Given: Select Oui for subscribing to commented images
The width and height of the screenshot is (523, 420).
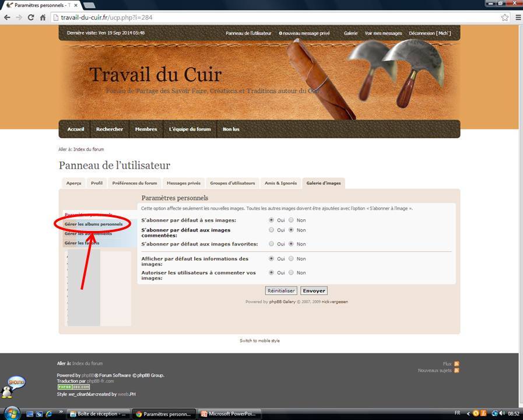Looking at the screenshot, I should pyautogui.click(x=271, y=230).
